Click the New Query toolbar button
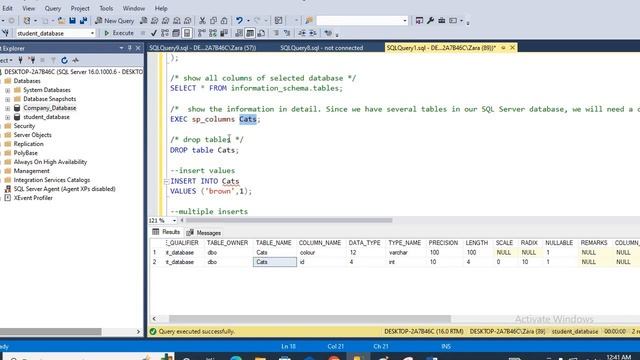 click(x=115, y=20)
